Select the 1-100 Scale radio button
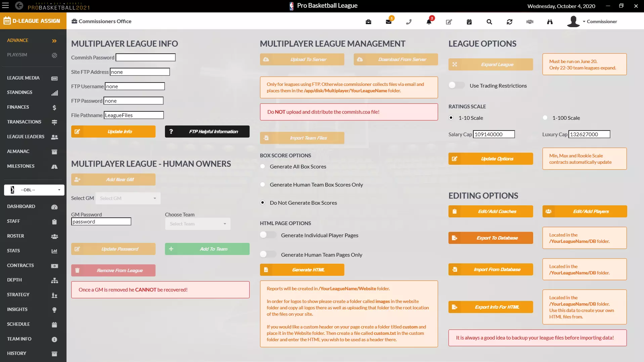 point(545,118)
